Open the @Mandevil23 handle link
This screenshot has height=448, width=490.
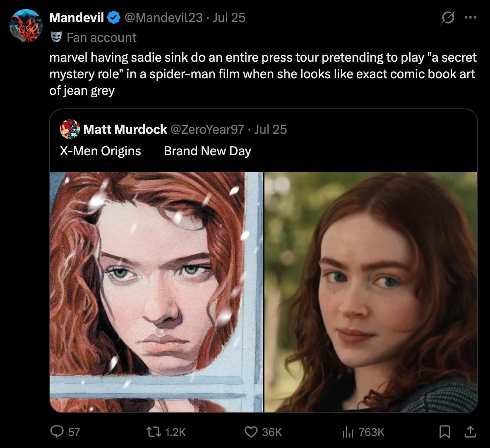click(164, 17)
